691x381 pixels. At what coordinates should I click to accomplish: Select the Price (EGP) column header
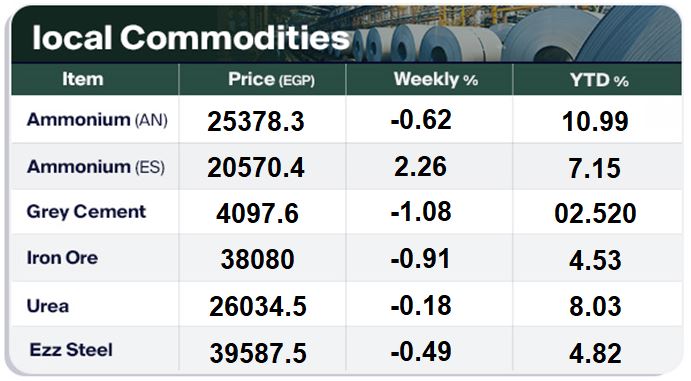pos(271,79)
